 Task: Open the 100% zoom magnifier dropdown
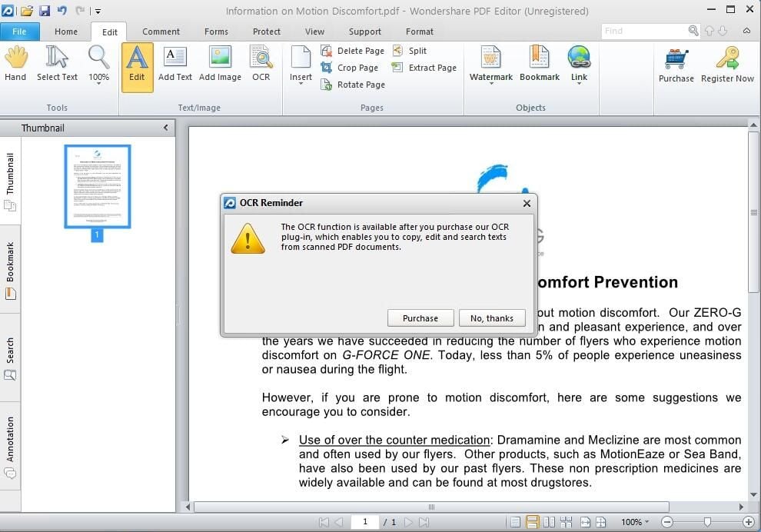pyautogui.click(x=98, y=65)
